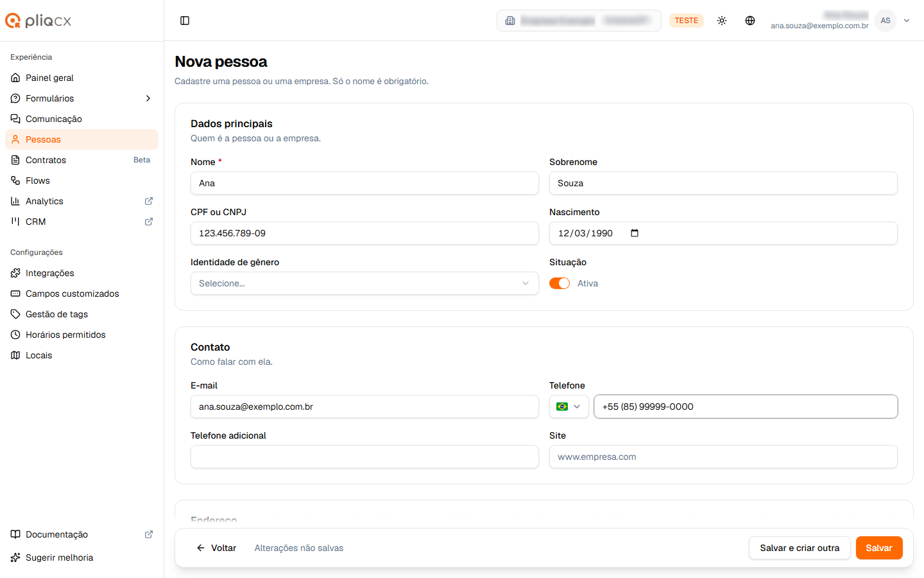
Task: Open language globe icon
Action: click(x=750, y=21)
